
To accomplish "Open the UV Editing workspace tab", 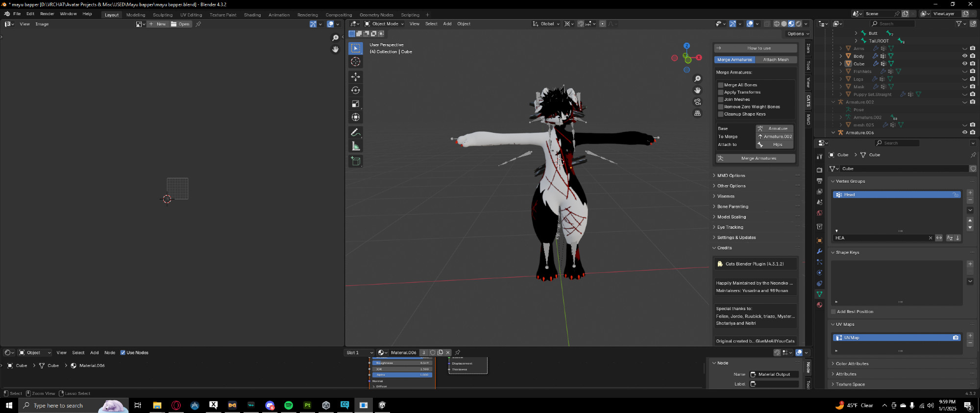I will pyautogui.click(x=191, y=15).
